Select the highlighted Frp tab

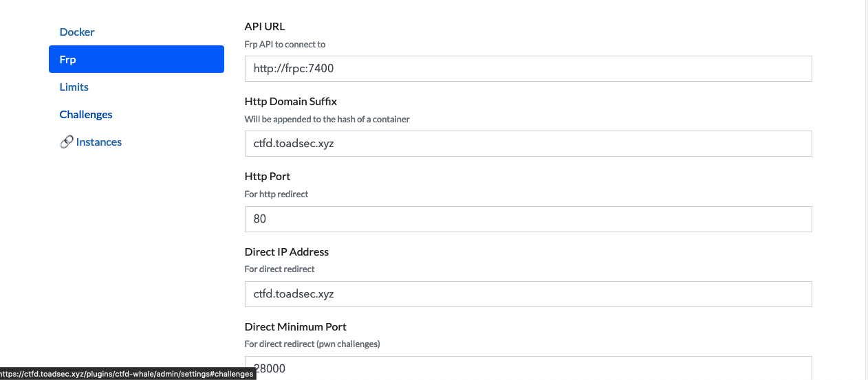click(x=136, y=60)
